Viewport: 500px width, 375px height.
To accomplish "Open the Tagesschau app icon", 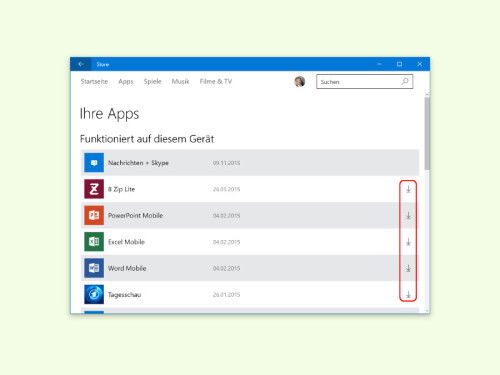I will (x=94, y=294).
